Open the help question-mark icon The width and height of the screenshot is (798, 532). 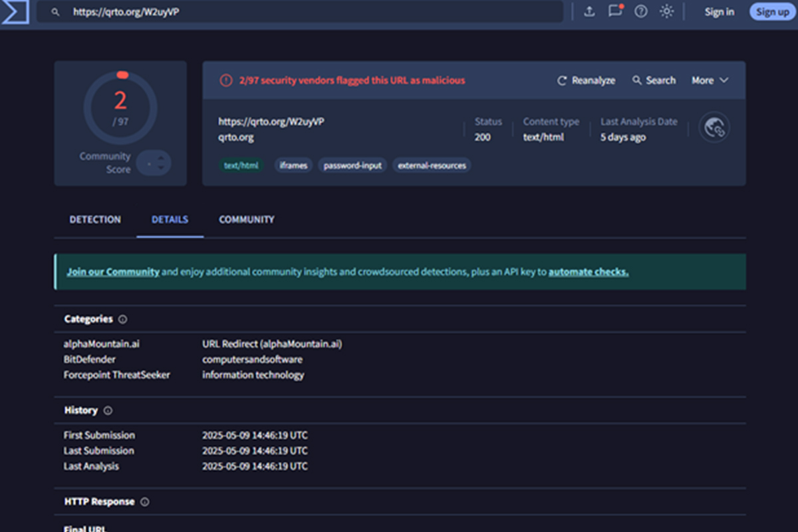coord(640,12)
